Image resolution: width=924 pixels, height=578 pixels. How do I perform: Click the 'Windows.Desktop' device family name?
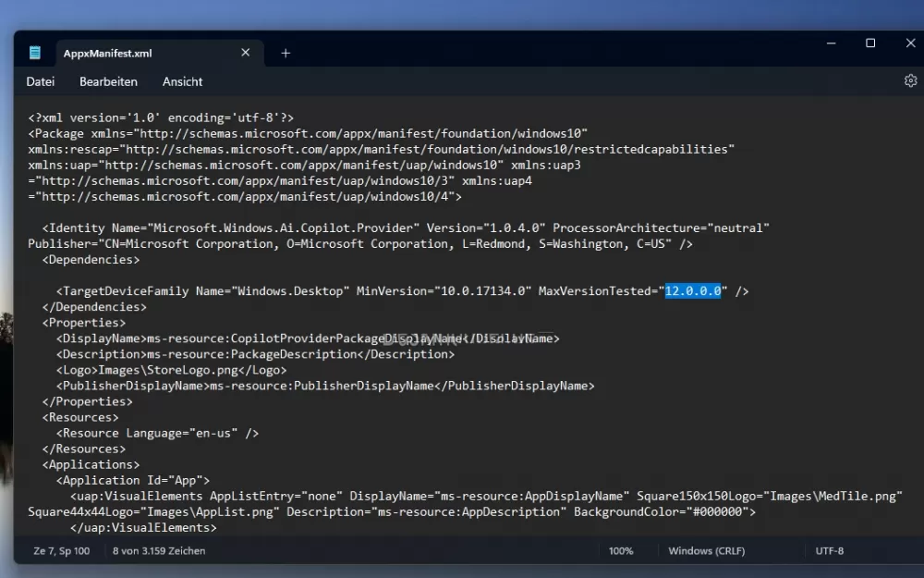click(x=290, y=290)
